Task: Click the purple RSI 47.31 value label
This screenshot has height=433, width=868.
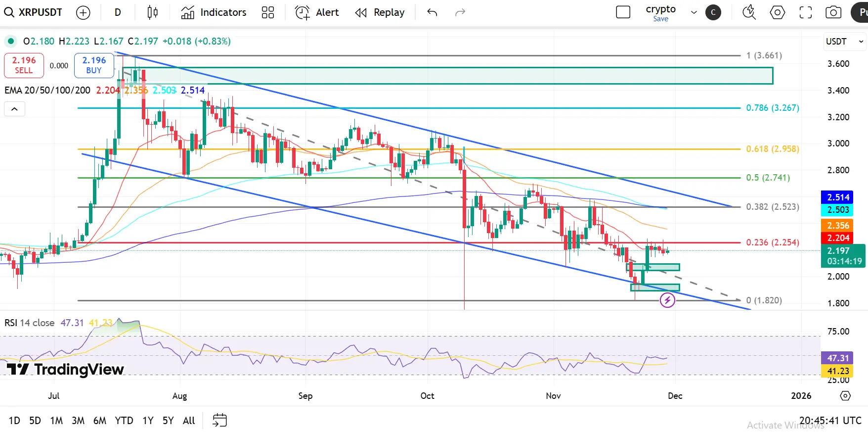Action: tap(838, 358)
